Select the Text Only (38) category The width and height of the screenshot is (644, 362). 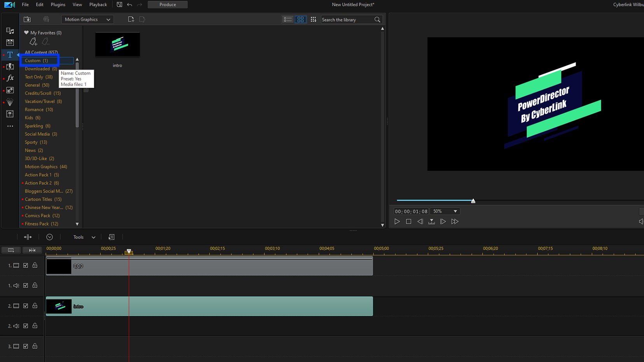pos(38,77)
